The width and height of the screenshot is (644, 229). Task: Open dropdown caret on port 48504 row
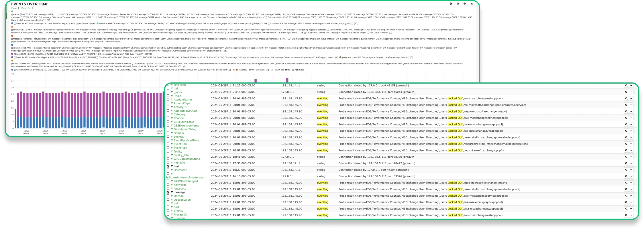pyautogui.click(x=631, y=170)
